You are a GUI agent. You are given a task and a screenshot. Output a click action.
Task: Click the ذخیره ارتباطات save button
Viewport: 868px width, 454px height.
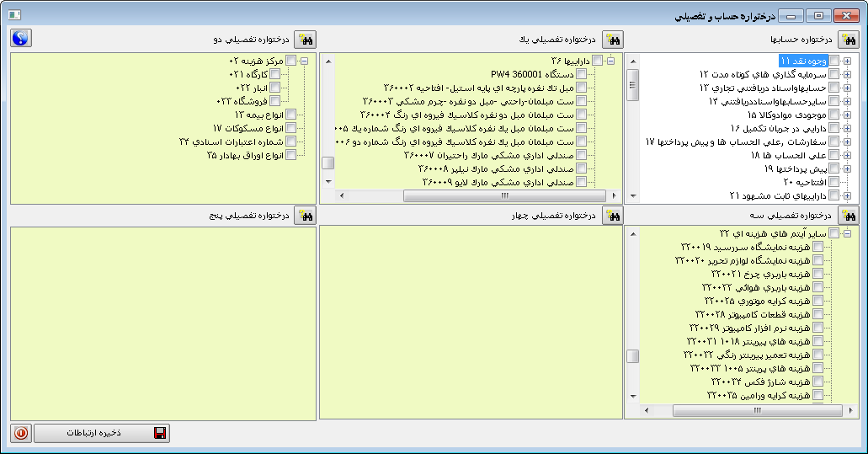click(x=101, y=433)
